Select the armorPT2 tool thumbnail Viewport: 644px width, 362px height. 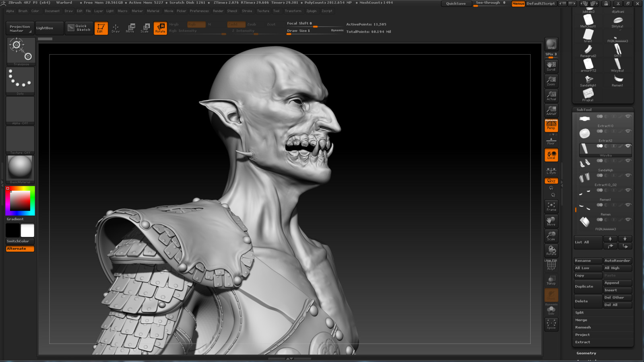tap(588, 65)
